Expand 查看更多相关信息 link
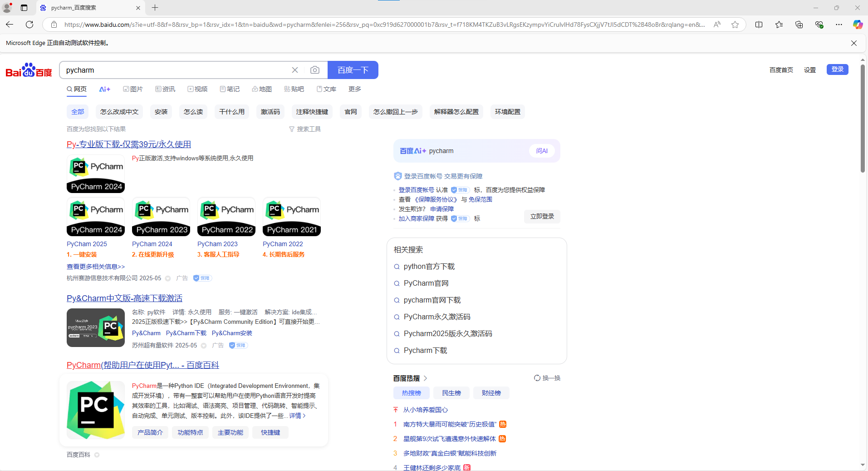The height and width of the screenshot is (471, 868). coord(96,267)
